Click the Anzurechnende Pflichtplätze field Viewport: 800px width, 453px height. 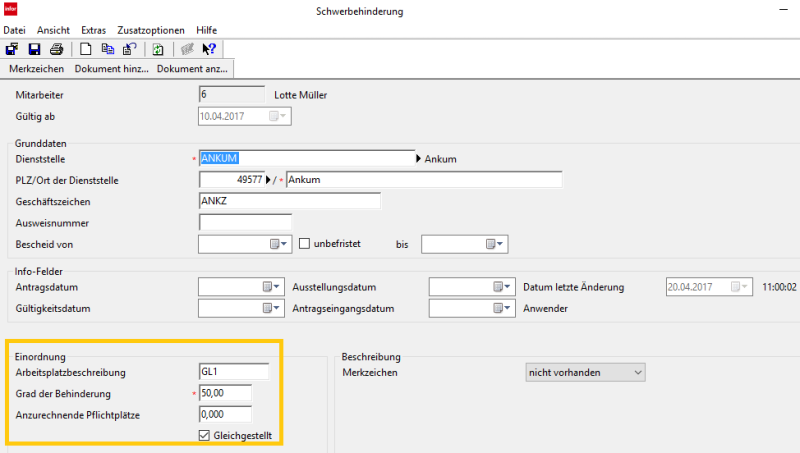[226, 414]
